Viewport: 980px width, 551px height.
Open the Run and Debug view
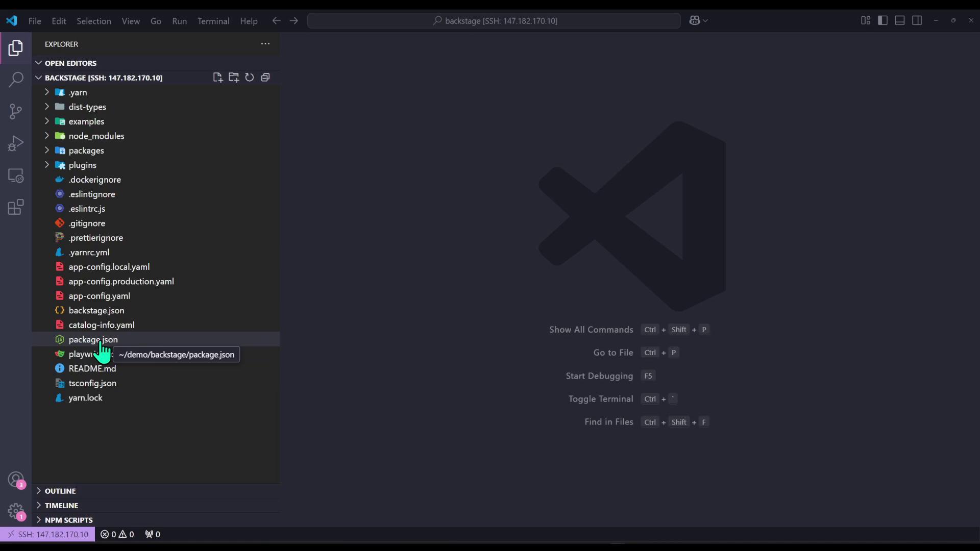[x=16, y=143]
